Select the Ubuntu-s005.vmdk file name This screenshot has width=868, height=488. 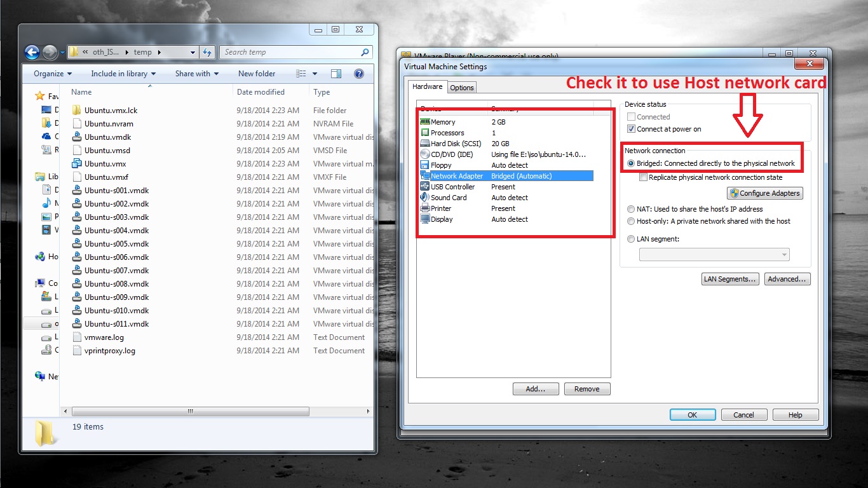tap(117, 244)
